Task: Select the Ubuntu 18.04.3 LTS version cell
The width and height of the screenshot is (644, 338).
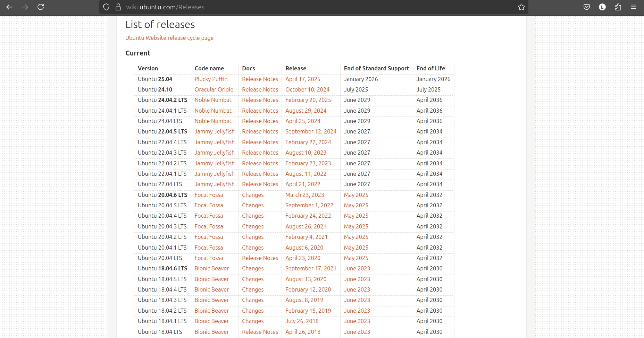Action: (162, 300)
